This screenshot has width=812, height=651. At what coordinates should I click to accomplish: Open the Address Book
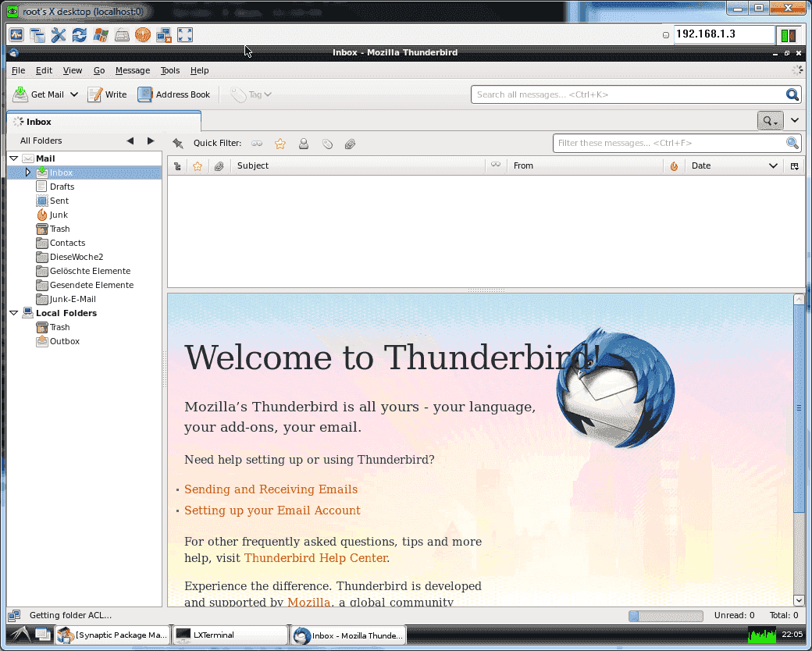coord(174,94)
